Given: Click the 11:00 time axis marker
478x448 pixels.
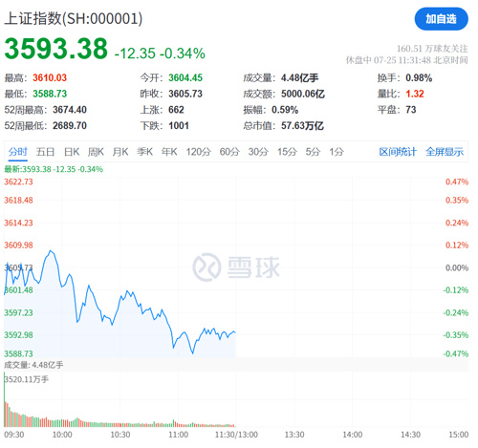Looking at the screenshot, I should [178, 435].
